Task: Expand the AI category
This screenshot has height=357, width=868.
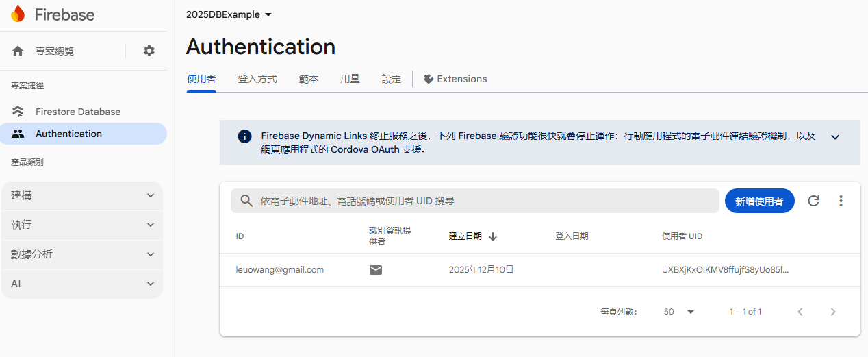Action: pos(83,284)
